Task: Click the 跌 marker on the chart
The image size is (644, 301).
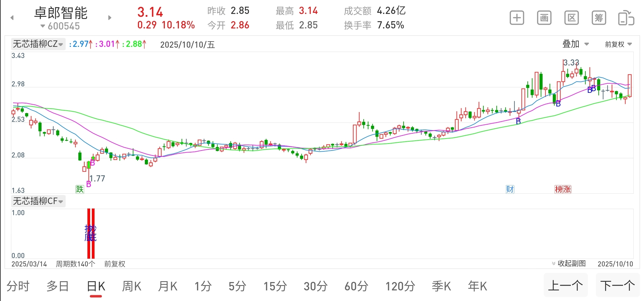Action: (80, 189)
